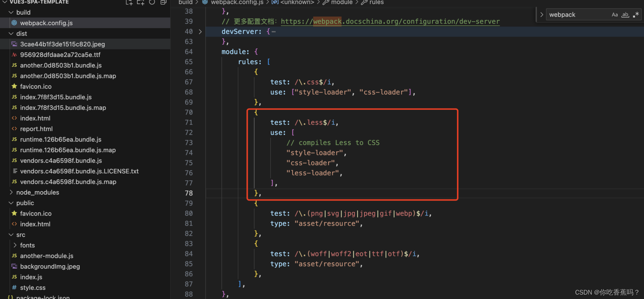Click 'build' in the breadcrumb path
This screenshot has width=644, height=299.
click(185, 2)
